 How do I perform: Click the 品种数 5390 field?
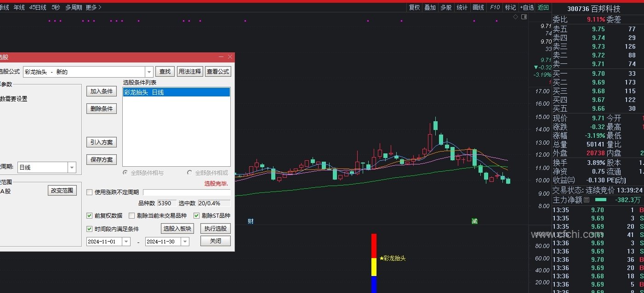[166, 203]
